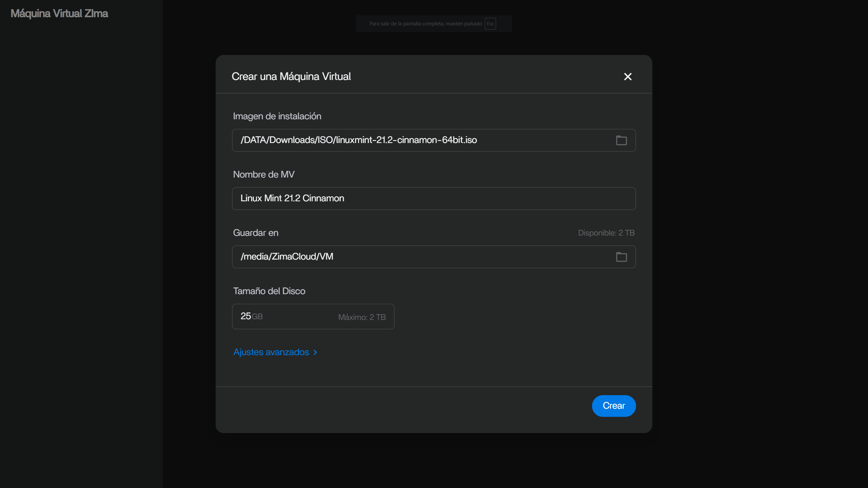The width and height of the screenshot is (868, 488).
Task: Open folder picker for Guardar en path
Action: tap(621, 257)
